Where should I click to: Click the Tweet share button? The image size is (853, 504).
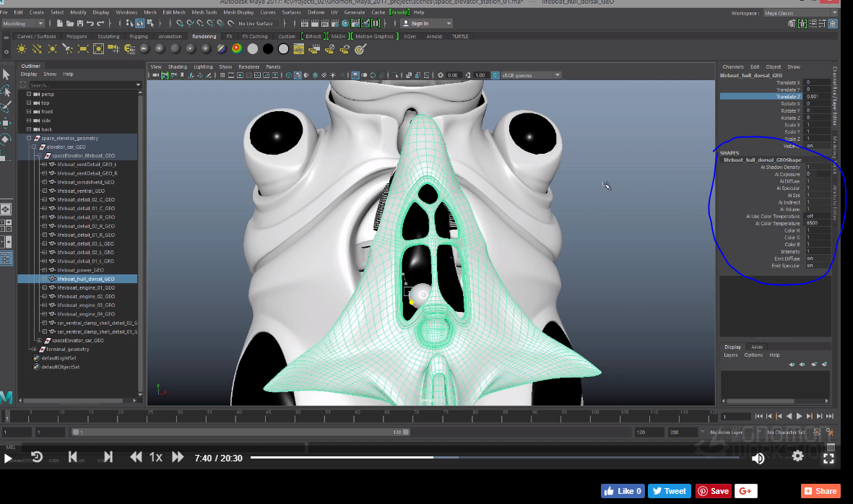669,490
